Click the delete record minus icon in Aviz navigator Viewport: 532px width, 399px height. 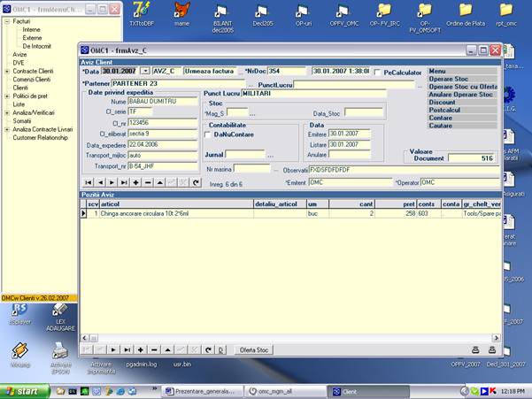coord(148,182)
